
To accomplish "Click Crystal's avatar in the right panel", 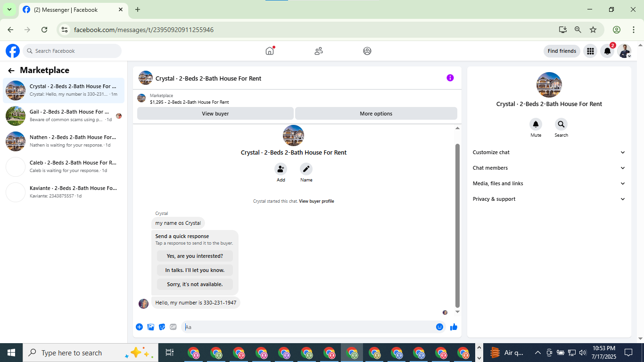I will point(549,85).
